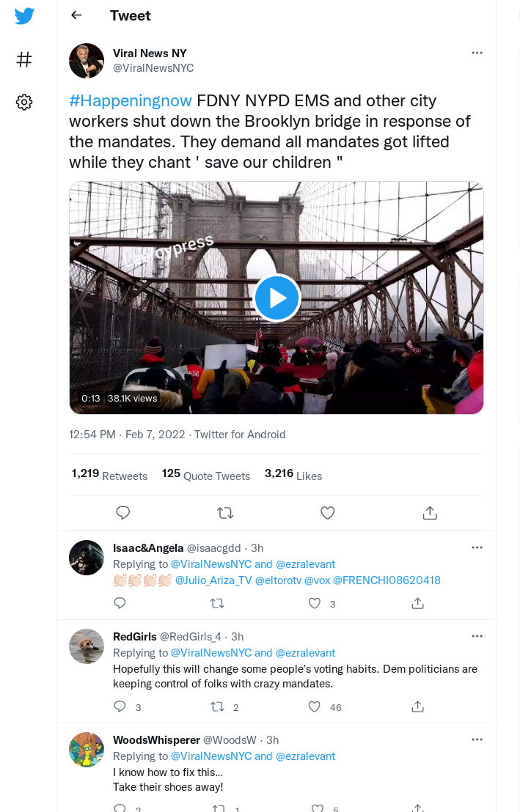Like the Isaac&Angela reply

tap(315, 603)
